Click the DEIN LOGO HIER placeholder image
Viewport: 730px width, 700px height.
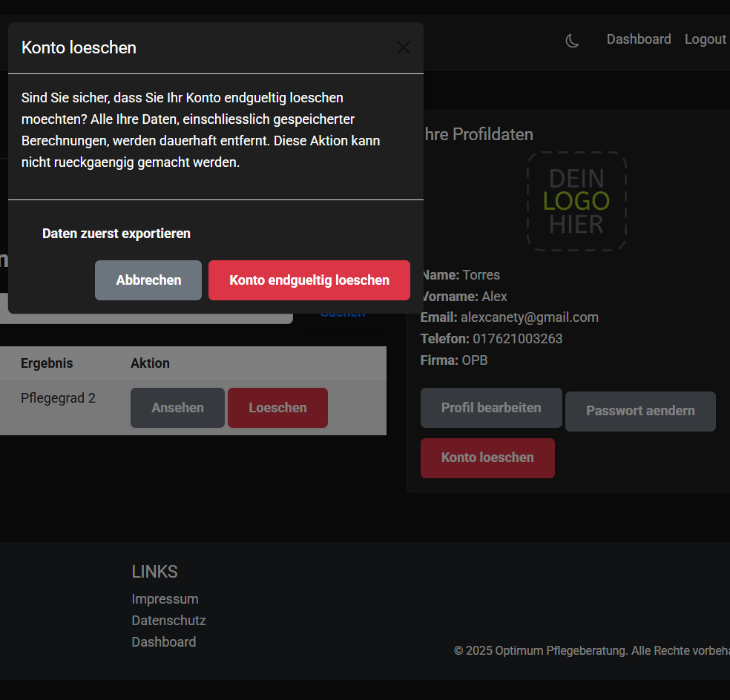[x=576, y=201]
